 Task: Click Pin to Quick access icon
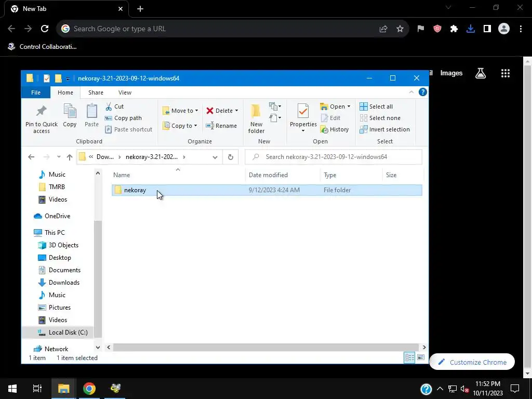coord(42,111)
